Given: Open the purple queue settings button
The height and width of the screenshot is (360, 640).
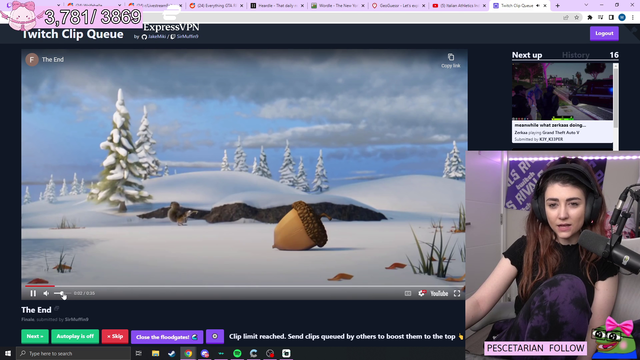Looking at the screenshot, I should click(x=215, y=336).
